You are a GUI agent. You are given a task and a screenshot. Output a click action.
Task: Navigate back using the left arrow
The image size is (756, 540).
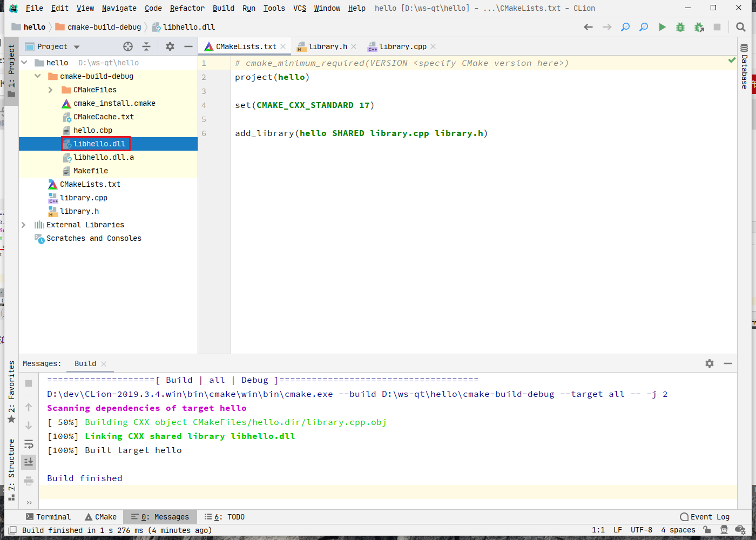(589, 27)
